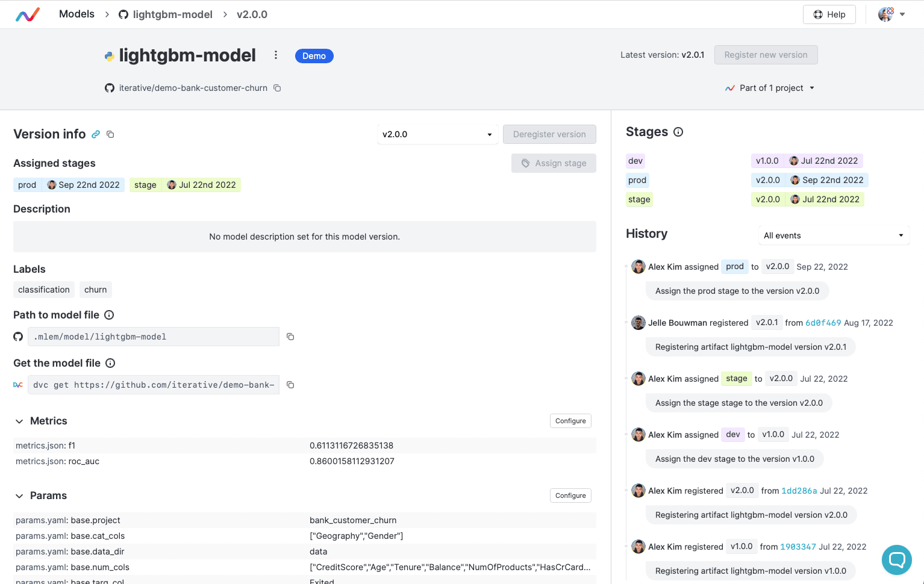Copy the dvc get command
This screenshot has height=584, width=924.
tap(290, 385)
